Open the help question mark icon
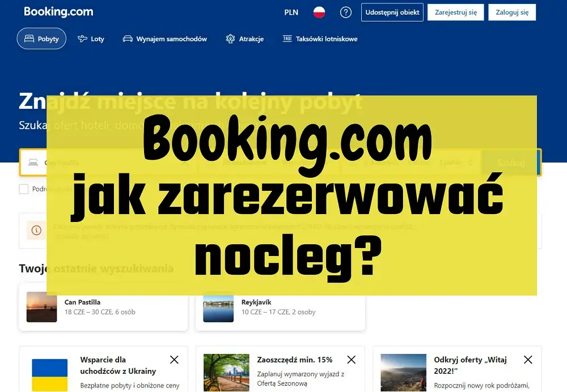 [x=346, y=12]
